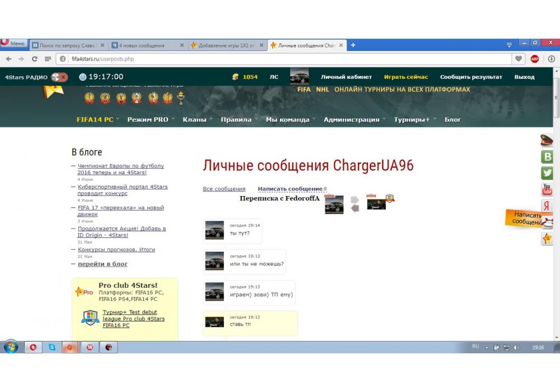Open Skype from the Windows taskbar
Screen dimensions: 560x392
coord(52,347)
